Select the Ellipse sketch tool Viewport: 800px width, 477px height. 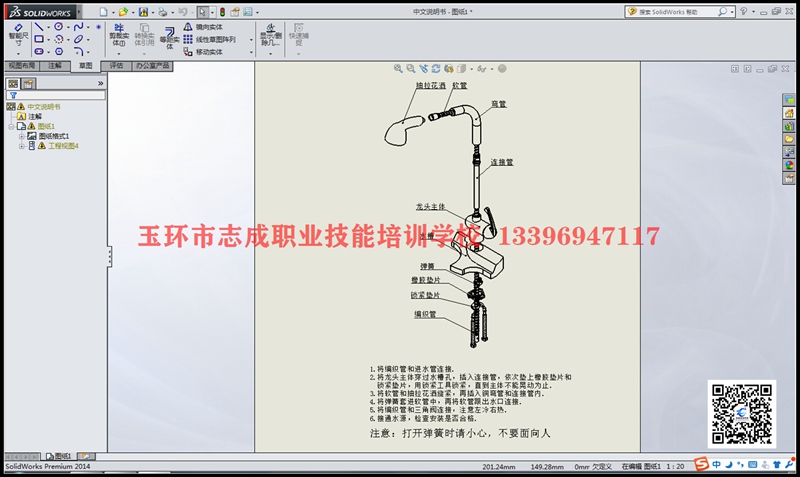coord(78,39)
